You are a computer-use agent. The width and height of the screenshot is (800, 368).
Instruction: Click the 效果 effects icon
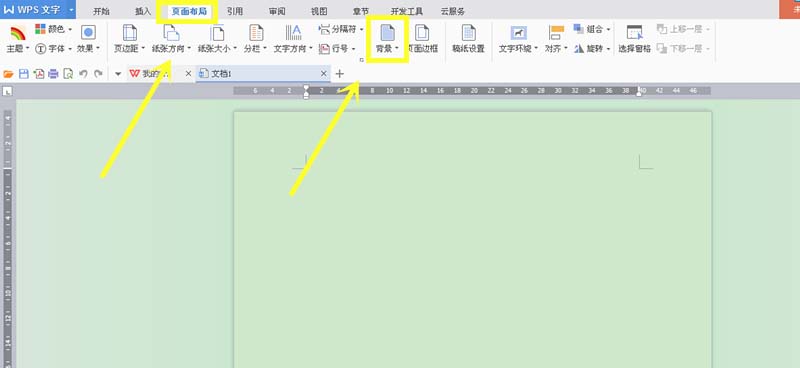pos(88,33)
